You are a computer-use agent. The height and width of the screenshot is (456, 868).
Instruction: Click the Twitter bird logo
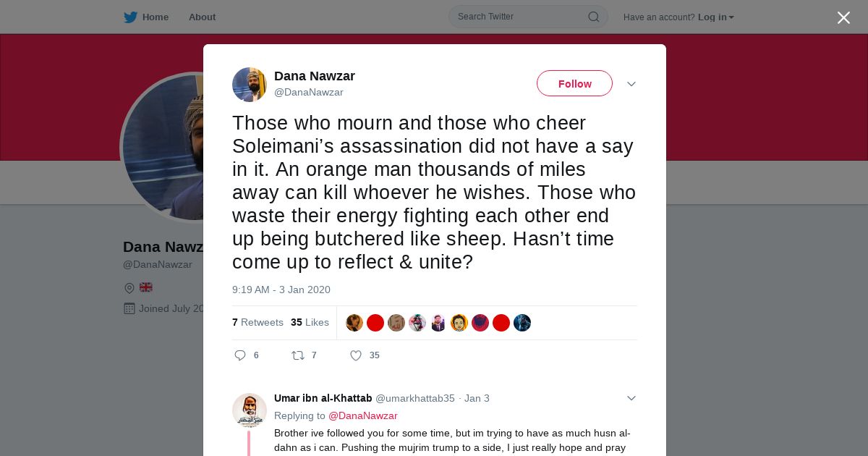point(130,17)
